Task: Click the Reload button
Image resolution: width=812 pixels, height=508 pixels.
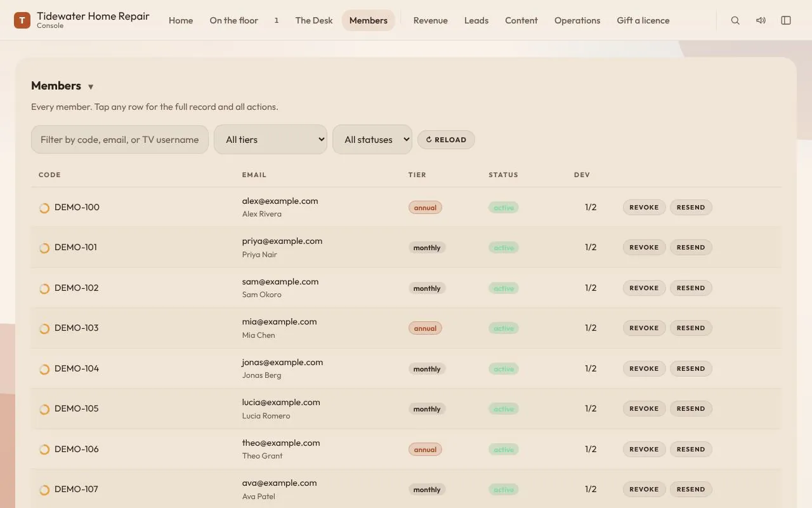Action: pos(446,140)
